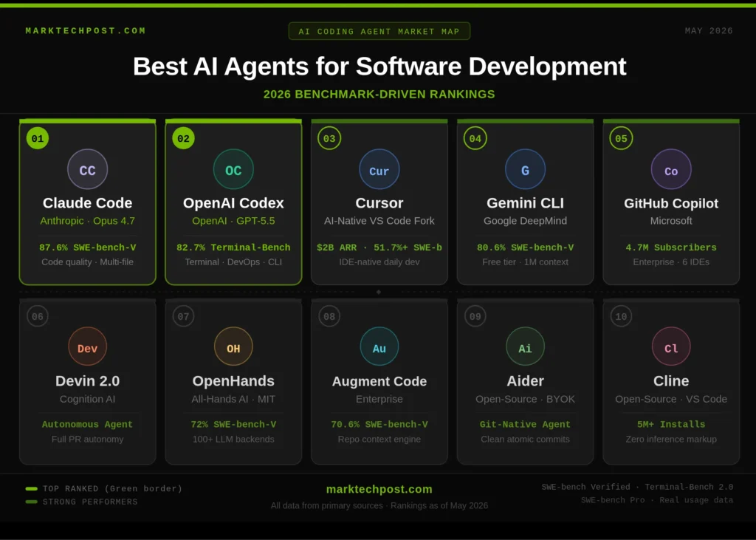Select the rank 03 badge
756x540 pixels.
coord(329,138)
